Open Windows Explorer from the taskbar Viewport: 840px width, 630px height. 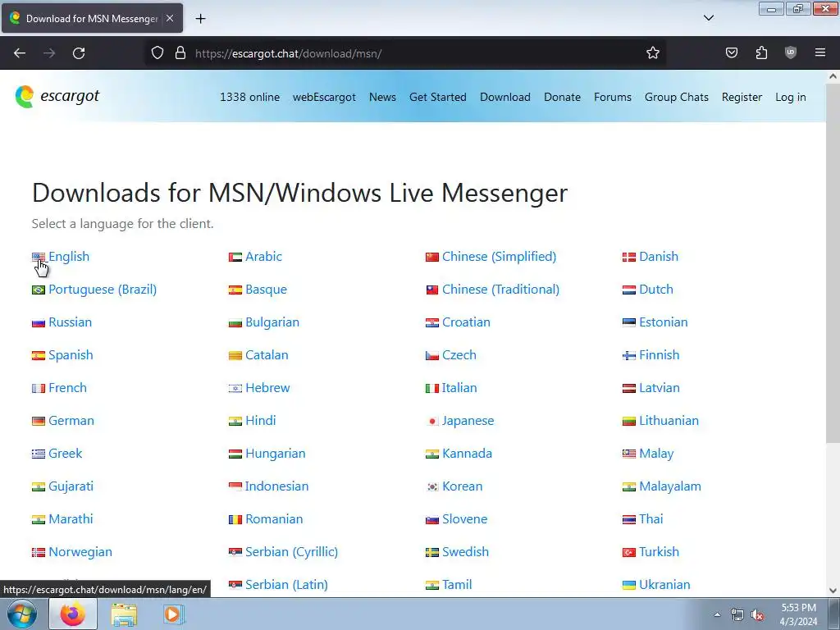tap(124, 614)
